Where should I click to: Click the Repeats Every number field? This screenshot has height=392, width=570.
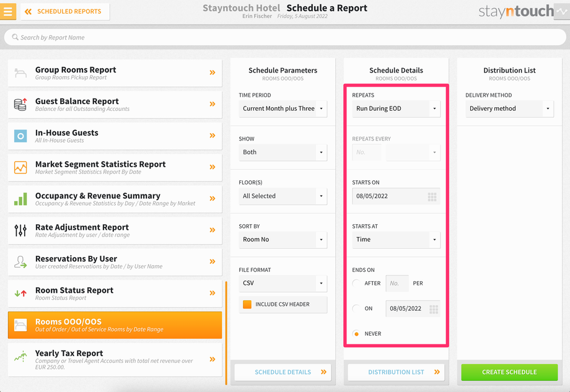pos(367,152)
